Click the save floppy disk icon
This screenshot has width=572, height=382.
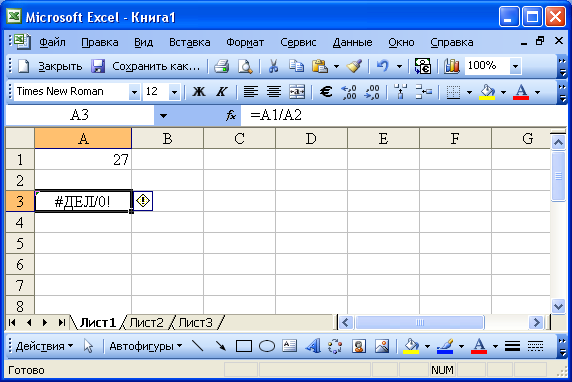(98, 66)
